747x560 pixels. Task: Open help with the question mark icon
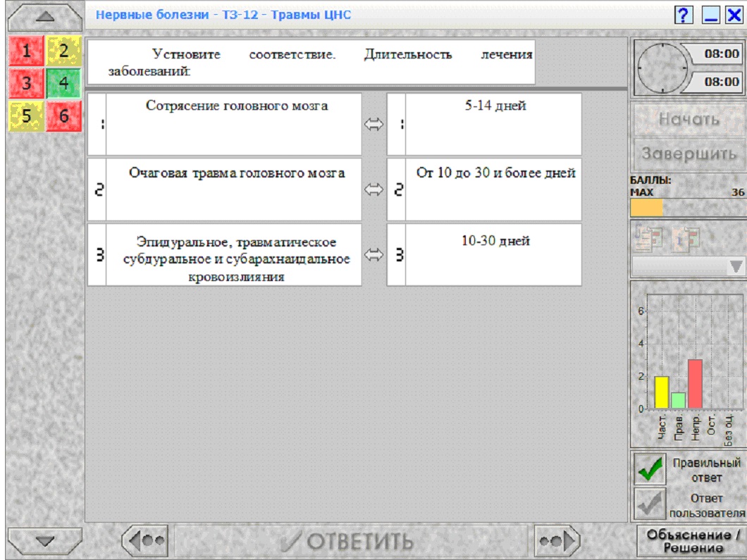coord(684,15)
